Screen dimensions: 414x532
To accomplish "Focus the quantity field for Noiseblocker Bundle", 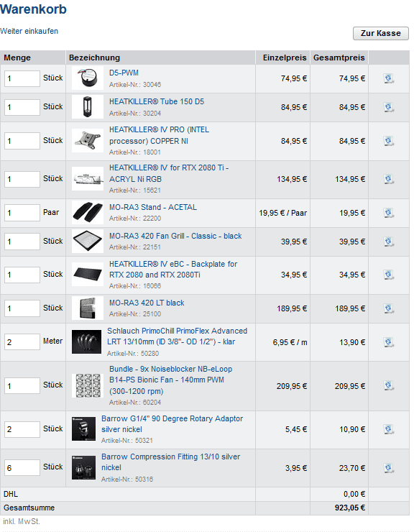I will pos(22,386).
